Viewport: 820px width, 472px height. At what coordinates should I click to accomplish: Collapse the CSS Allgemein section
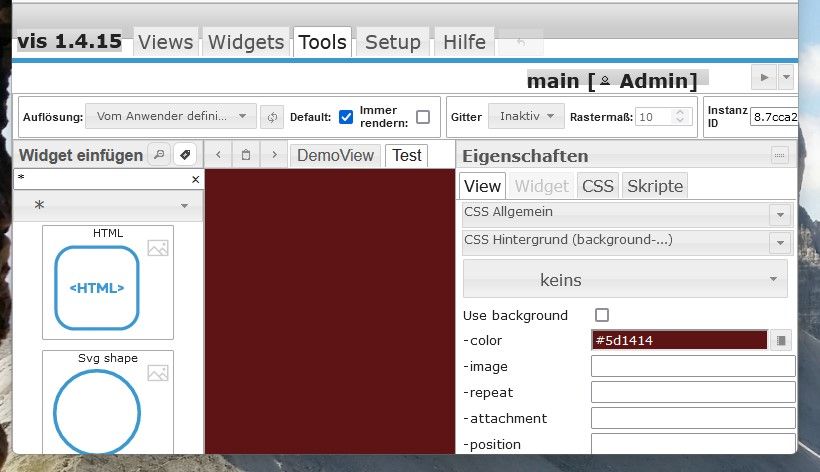click(780, 215)
